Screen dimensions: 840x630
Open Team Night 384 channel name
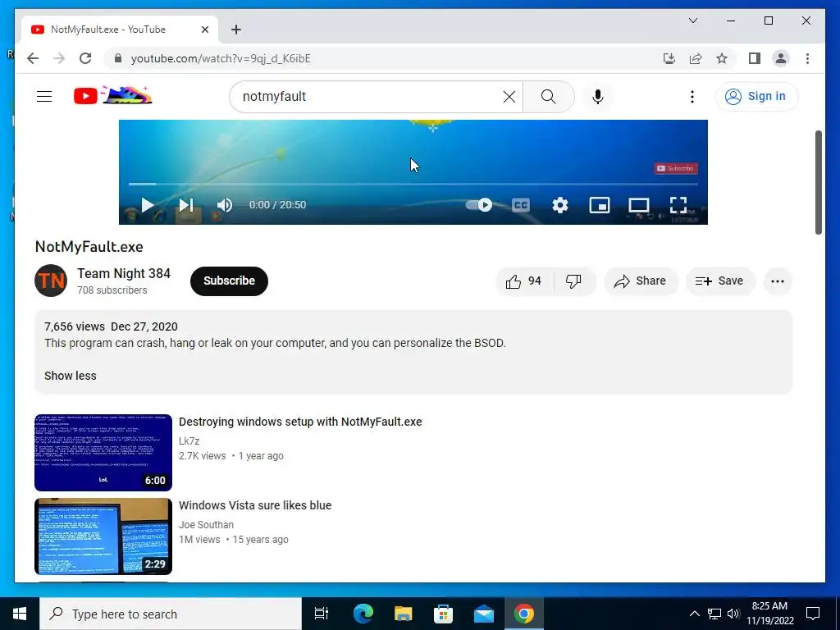click(x=124, y=273)
